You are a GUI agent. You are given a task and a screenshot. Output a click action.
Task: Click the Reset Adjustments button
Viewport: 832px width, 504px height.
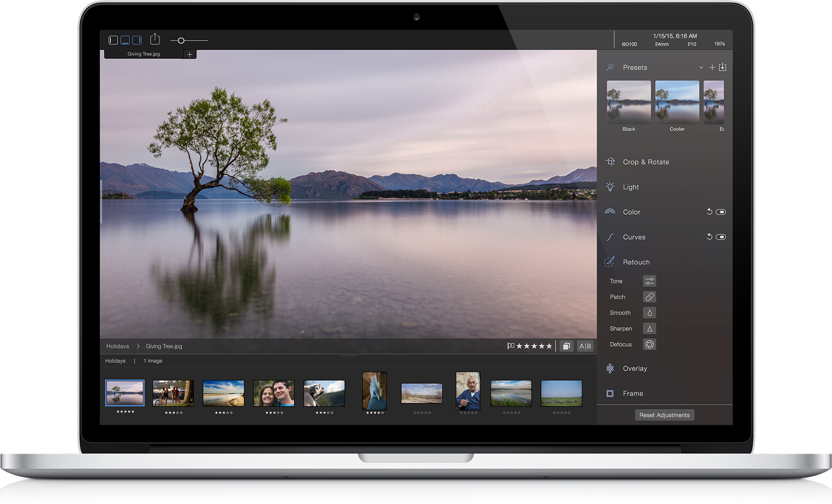pos(665,415)
